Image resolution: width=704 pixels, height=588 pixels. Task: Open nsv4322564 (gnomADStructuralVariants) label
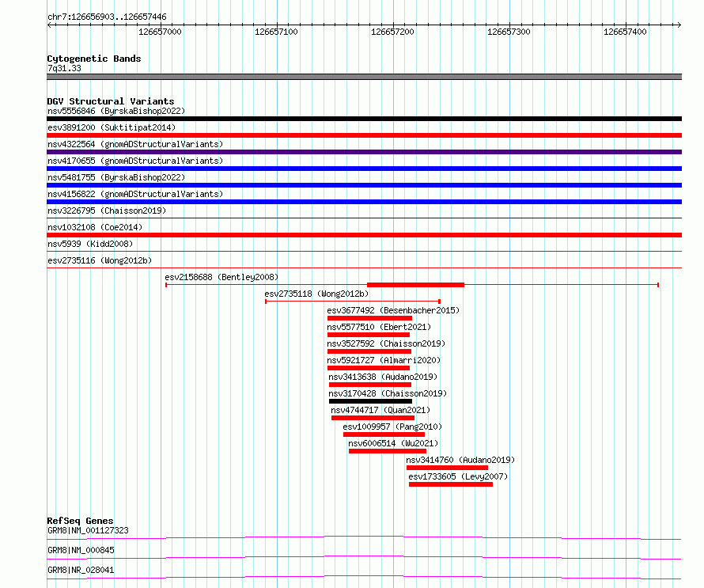[135, 144]
